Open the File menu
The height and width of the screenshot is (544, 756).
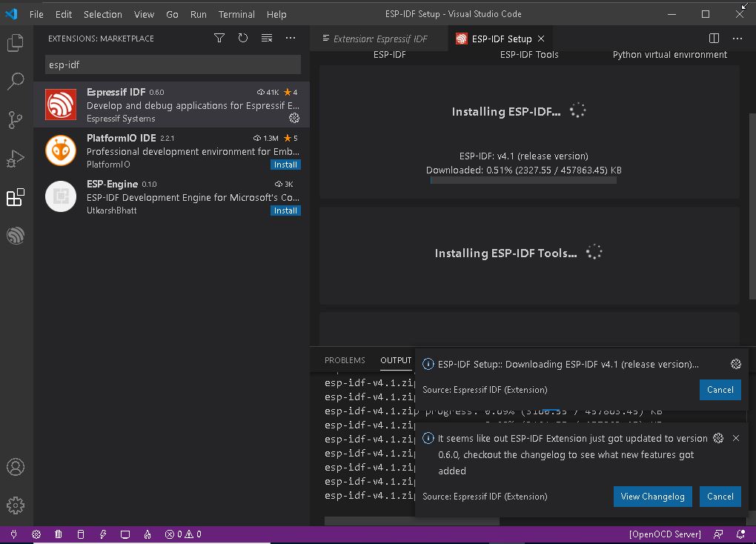(x=36, y=15)
